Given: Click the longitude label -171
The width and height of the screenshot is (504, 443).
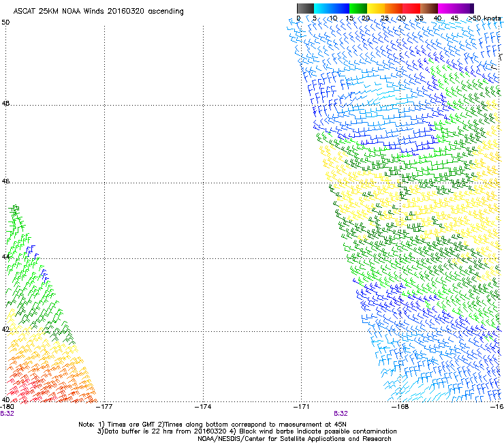Looking at the screenshot, I should (302, 407).
